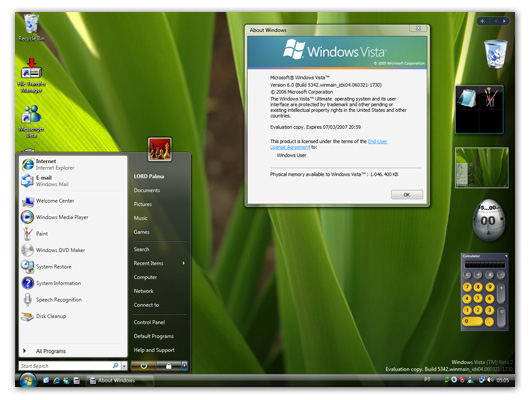
Task: Click the chess user account picture
Action: pos(160,149)
